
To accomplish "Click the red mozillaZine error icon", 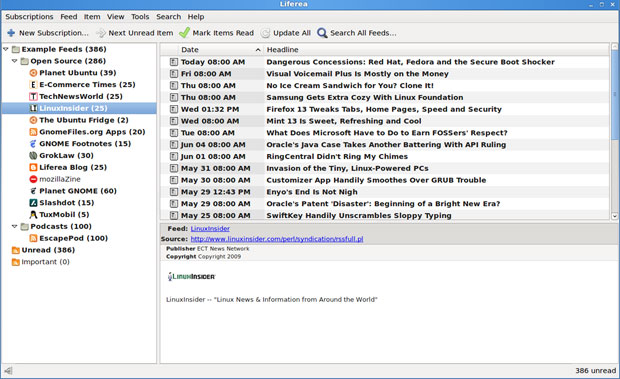I will pos(34,179).
